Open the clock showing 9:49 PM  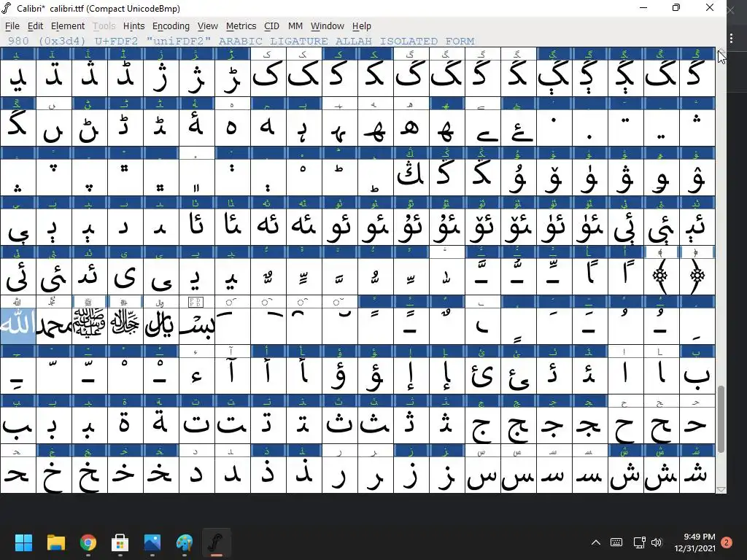[695, 542]
